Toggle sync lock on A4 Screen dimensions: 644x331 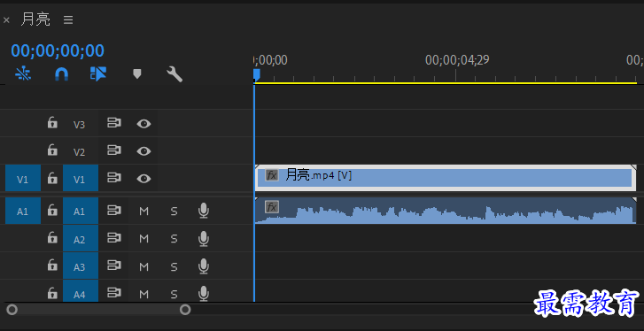click(114, 293)
